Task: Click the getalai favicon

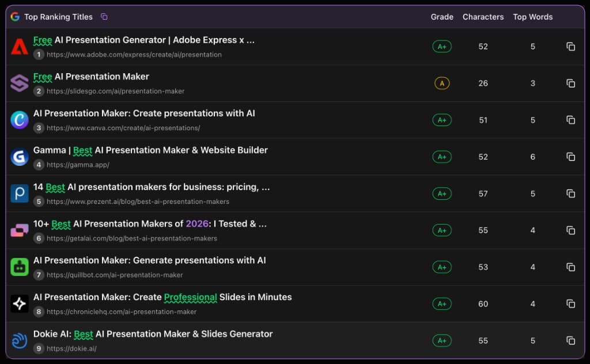Action: tap(20, 230)
